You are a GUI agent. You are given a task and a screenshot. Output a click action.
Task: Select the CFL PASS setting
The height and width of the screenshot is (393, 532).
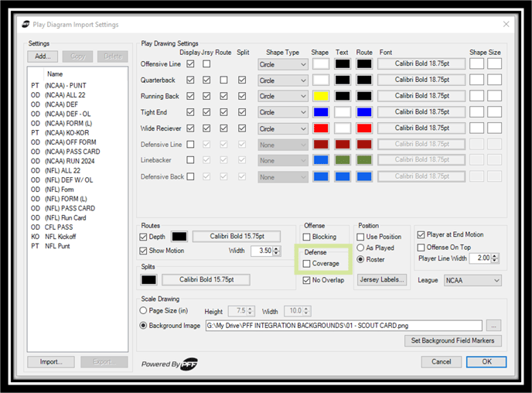pyautogui.click(x=58, y=227)
